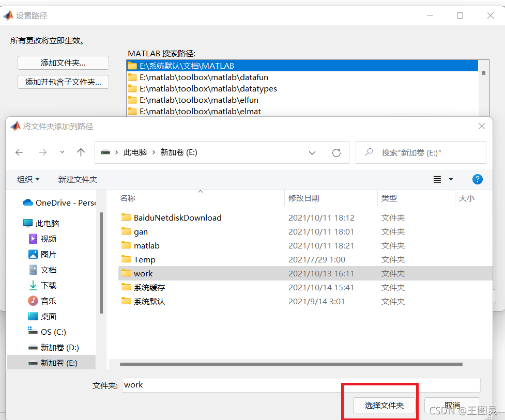Select the work folder row
This screenshot has width=505, height=420.
tap(305, 273)
